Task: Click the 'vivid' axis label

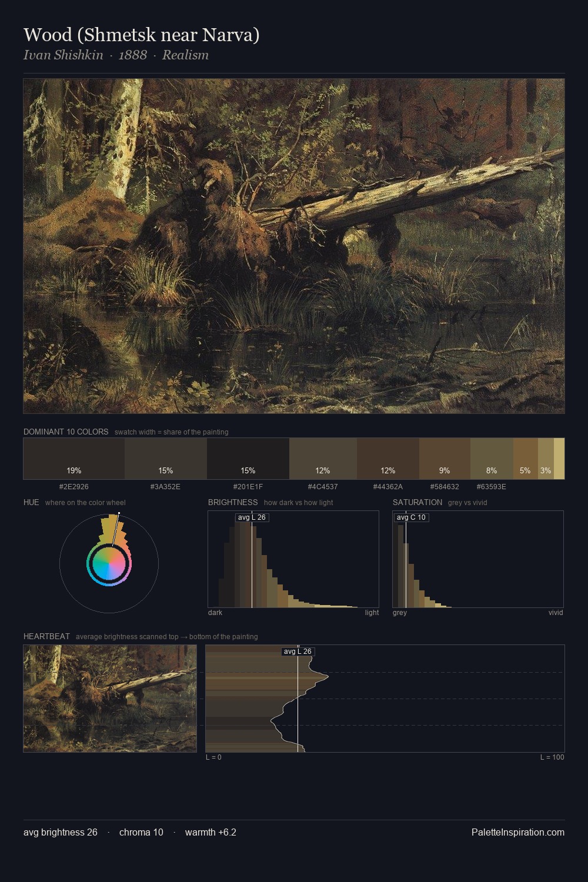Action: tap(556, 612)
